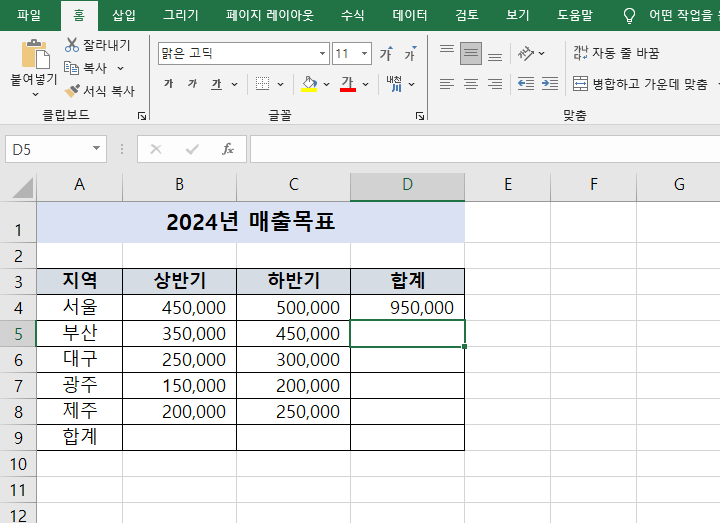Apply cell borders icon
This screenshot has width=720, height=523.
pos(263,84)
